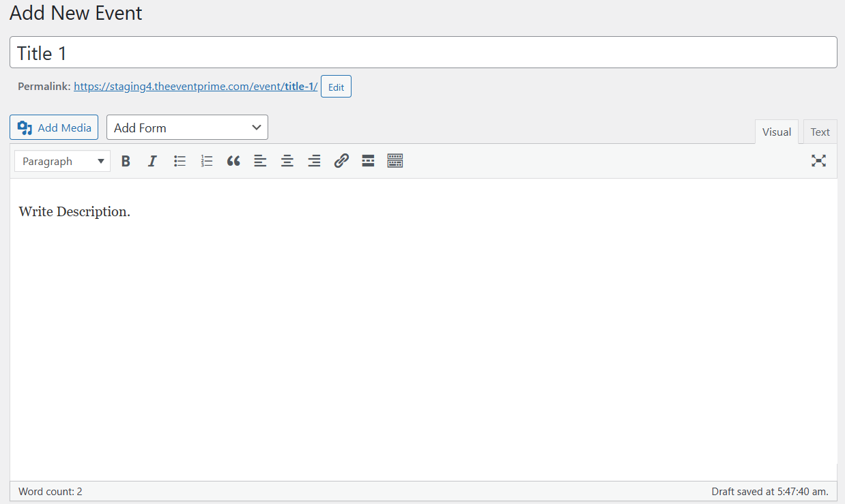Open the Paragraph format dropdown
Image resolution: width=845 pixels, height=504 pixels.
point(62,161)
